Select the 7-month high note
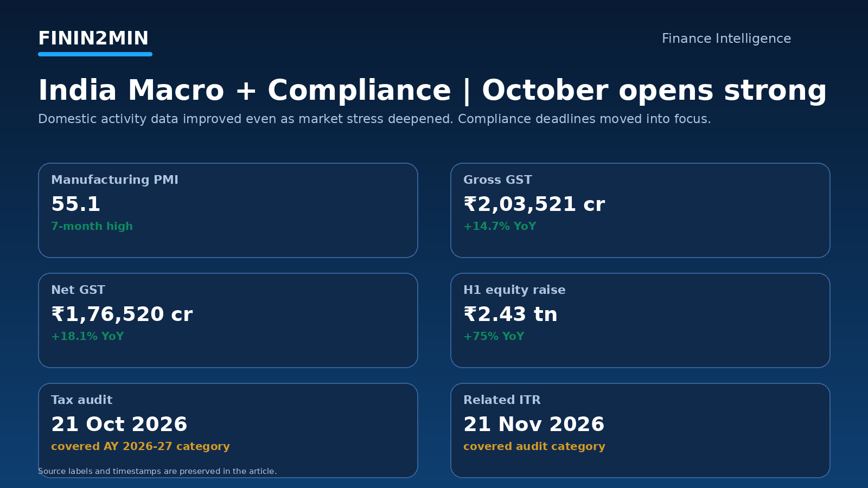This screenshot has height=488, width=868. pyautogui.click(x=92, y=226)
